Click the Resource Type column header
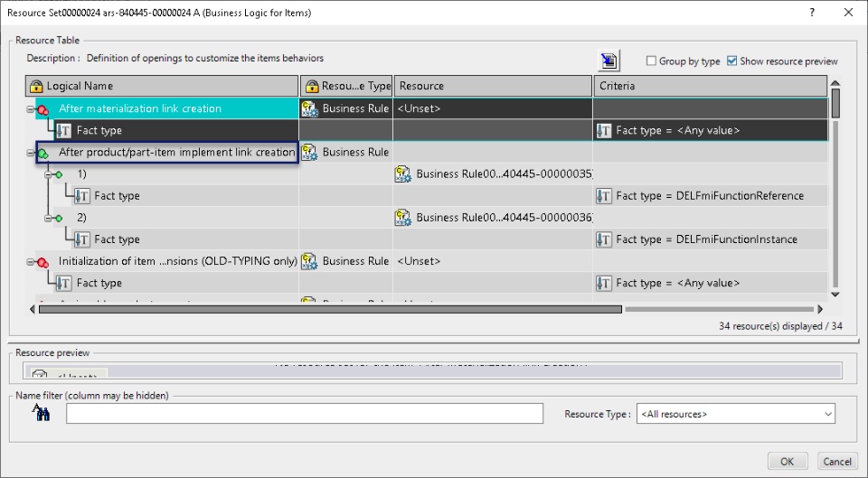This screenshot has height=478, width=868. [346, 87]
